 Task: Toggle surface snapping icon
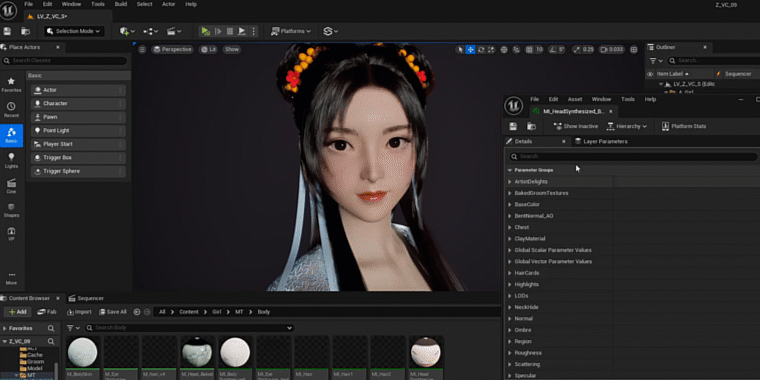(x=516, y=49)
